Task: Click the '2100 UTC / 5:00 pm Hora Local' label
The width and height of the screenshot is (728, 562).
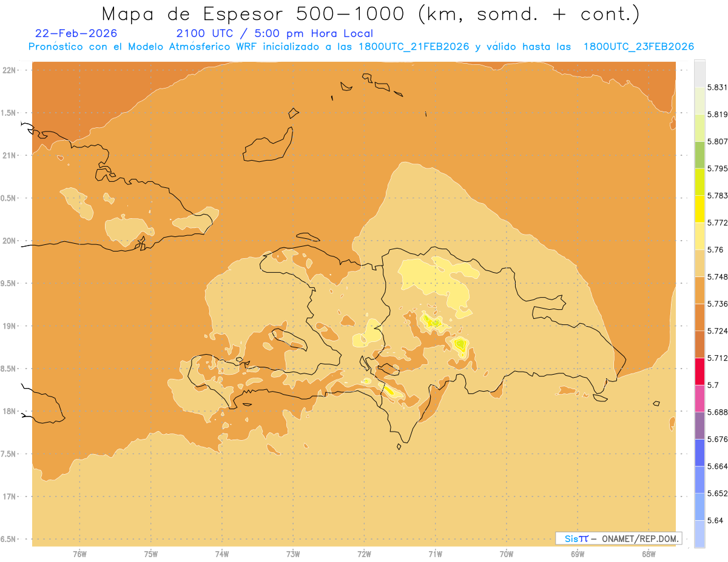Action: [275, 33]
